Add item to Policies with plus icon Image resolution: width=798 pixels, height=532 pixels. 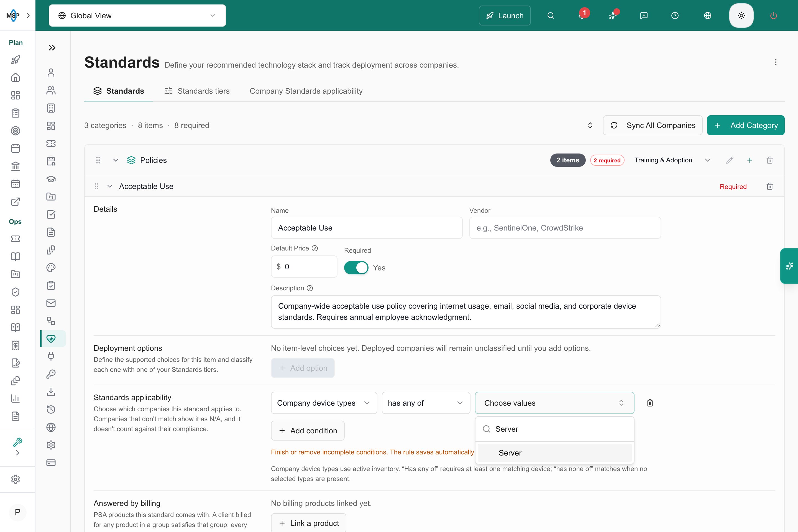[750, 160]
